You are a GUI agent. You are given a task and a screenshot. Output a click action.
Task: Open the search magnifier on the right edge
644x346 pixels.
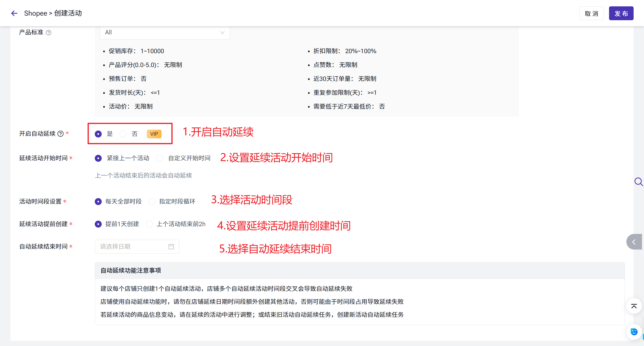[x=638, y=182]
